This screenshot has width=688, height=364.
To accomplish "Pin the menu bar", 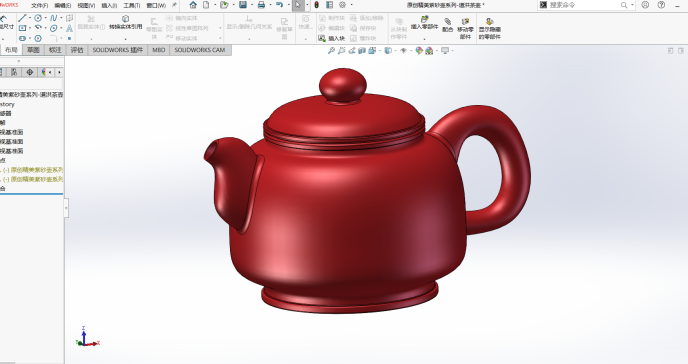I will tap(174, 5).
